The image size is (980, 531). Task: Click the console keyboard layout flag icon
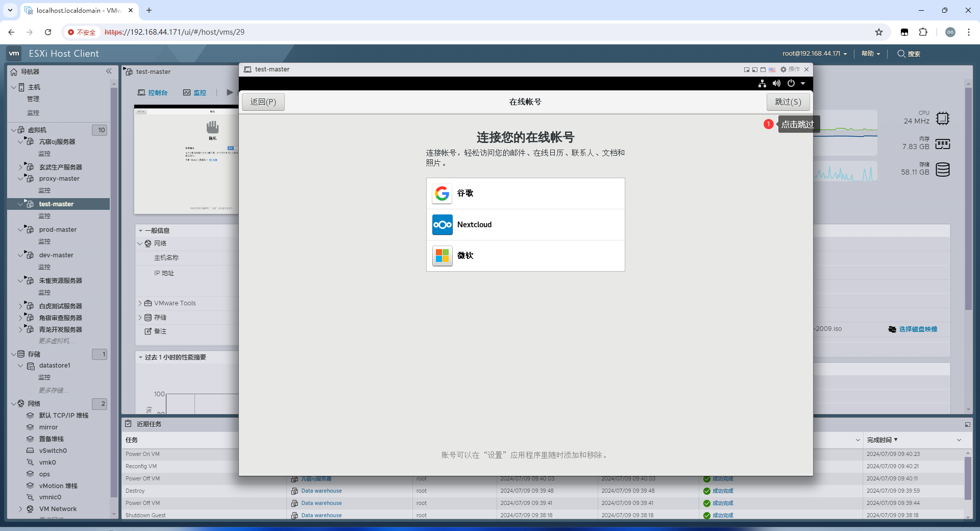(x=772, y=69)
